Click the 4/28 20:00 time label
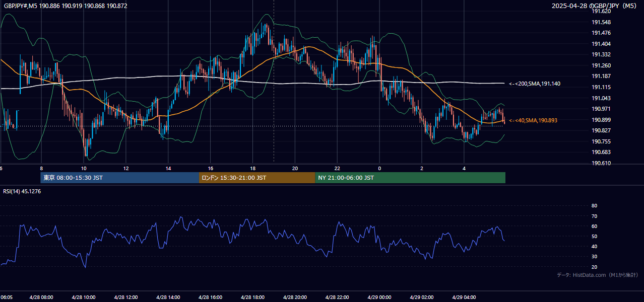644x302 pixels. pyautogui.click(x=295, y=297)
